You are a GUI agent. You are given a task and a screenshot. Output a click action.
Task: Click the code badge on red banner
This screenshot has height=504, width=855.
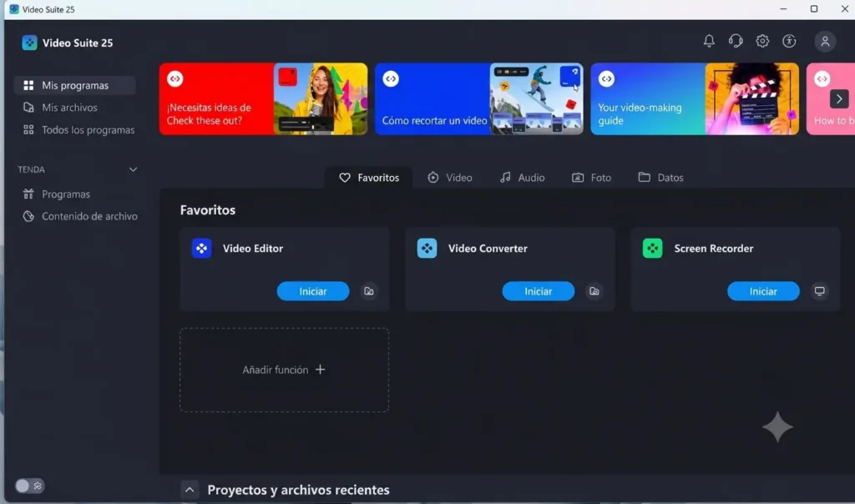[x=175, y=79]
